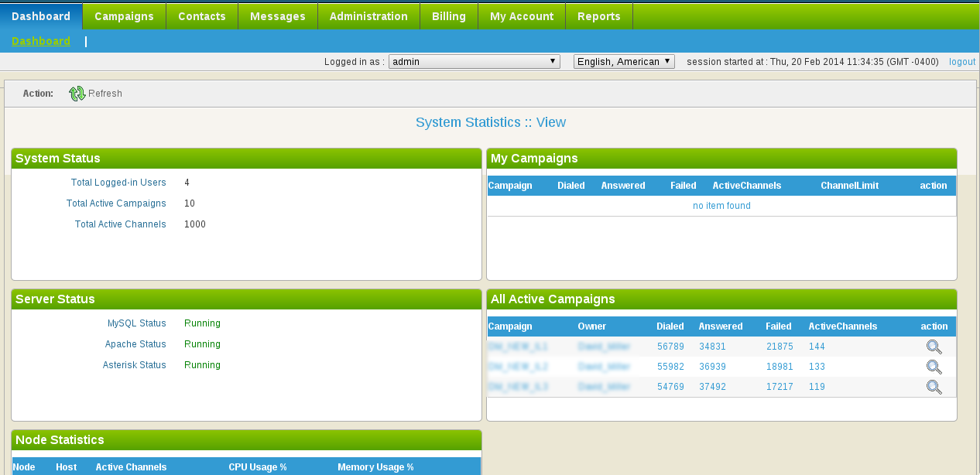Open the Contacts tab

[x=202, y=16]
